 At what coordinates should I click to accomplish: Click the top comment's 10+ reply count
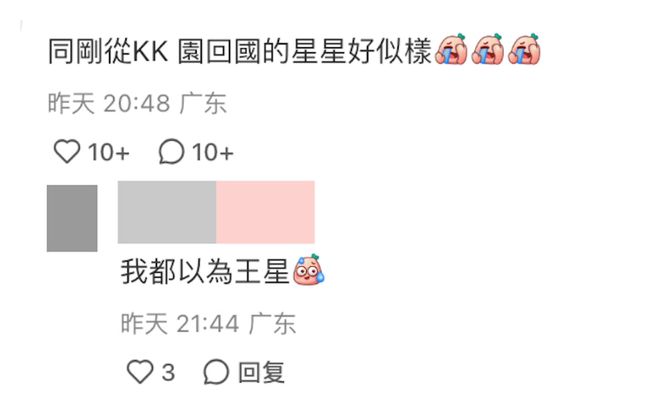pos(213,152)
